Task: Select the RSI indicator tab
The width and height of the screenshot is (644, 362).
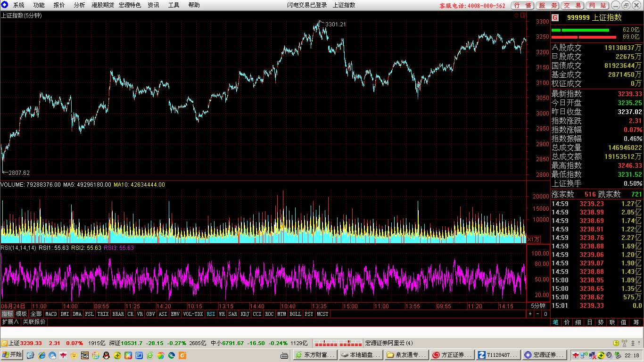Action: (211, 313)
